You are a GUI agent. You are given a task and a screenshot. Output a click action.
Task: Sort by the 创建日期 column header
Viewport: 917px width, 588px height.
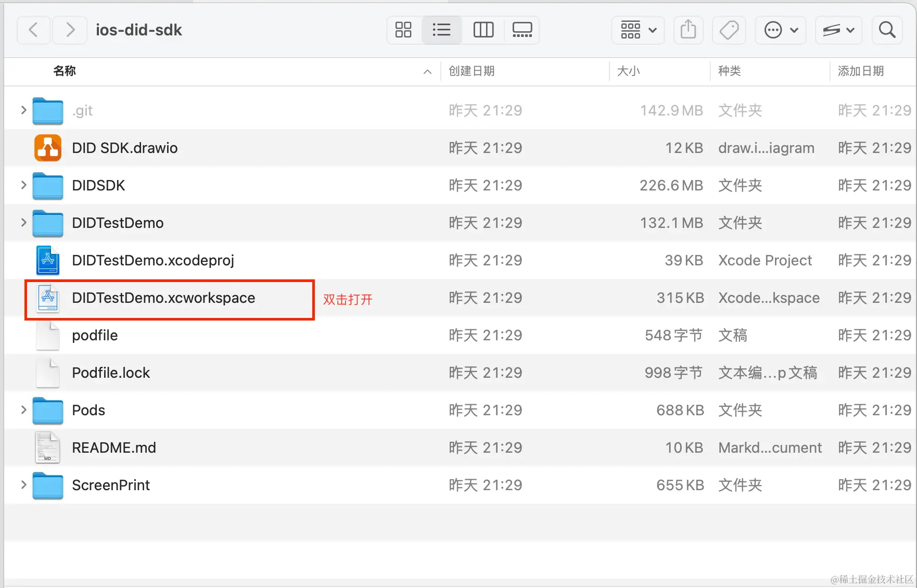472,71
